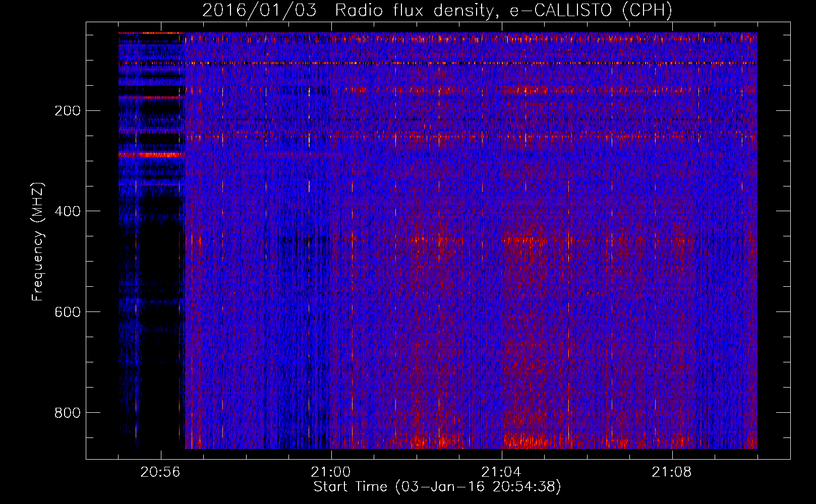This screenshot has width=816, height=504.
Task: Click the plot title 'Radio flux density, e-CALLISTO (CPH)'
Action: click(503, 10)
